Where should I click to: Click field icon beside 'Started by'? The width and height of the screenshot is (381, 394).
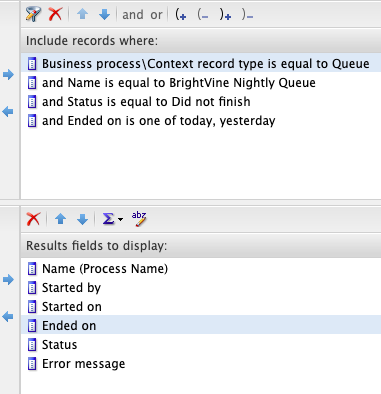32,288
